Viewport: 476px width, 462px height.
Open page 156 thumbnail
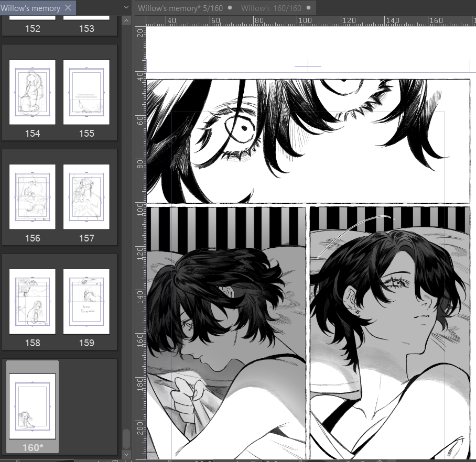[x=33, y=197]
